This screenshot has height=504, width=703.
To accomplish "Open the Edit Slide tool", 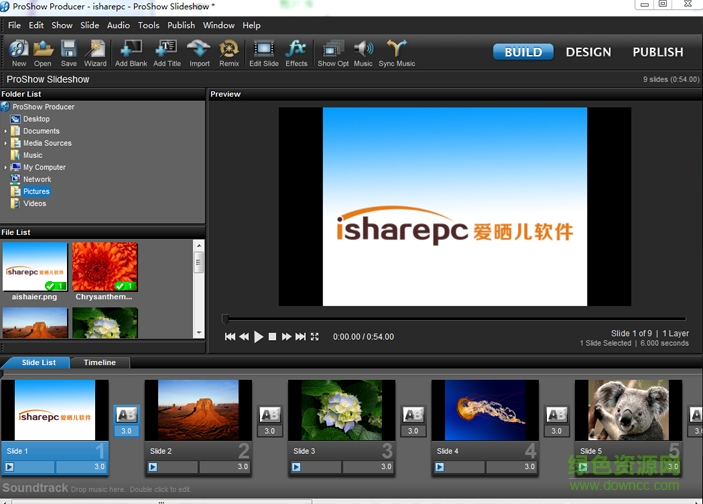I will point(264,49).
